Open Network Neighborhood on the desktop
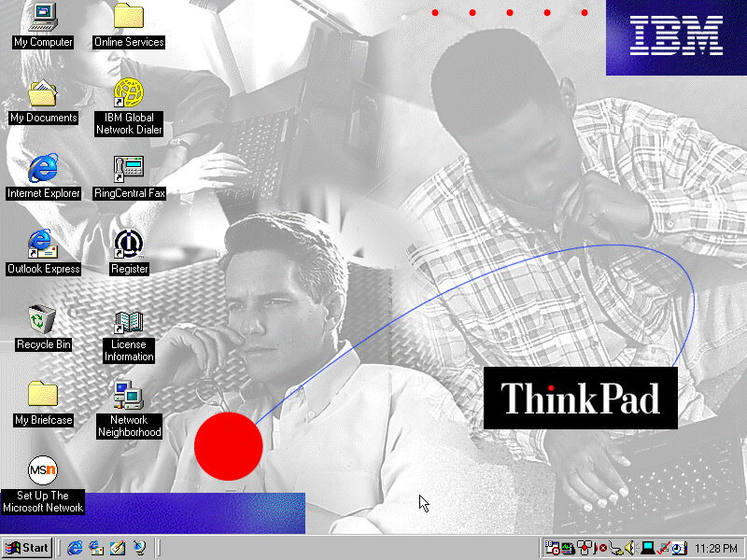Screen dimensions: 747x560 click(x=129, y=397)
